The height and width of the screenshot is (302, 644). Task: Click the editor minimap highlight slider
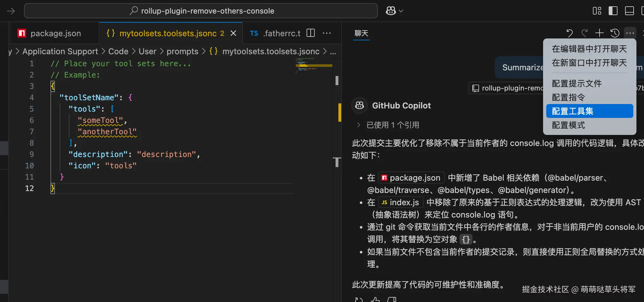coord(314,66)
